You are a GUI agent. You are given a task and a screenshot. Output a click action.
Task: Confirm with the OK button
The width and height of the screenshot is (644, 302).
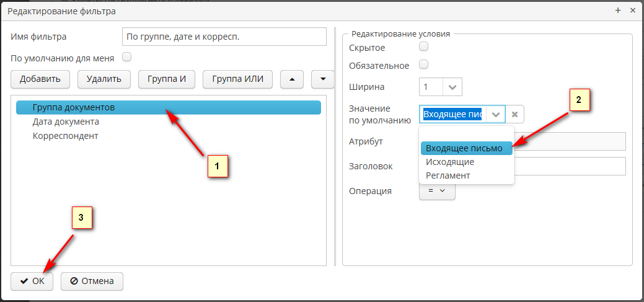click(x=32, y=281)
